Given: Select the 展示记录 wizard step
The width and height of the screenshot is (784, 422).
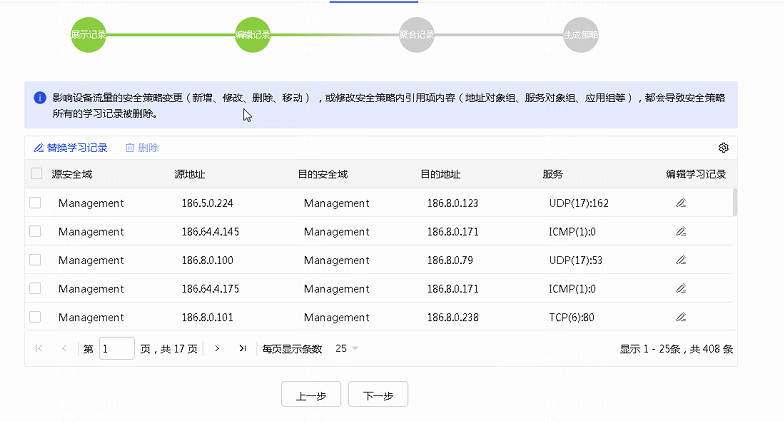Looking at the screenshot, I should pos(88,34).
